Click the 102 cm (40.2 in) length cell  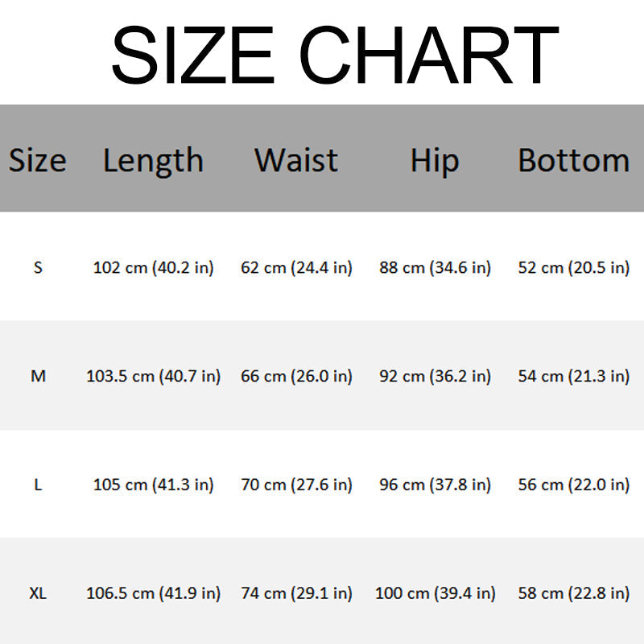tap(153, 267)
